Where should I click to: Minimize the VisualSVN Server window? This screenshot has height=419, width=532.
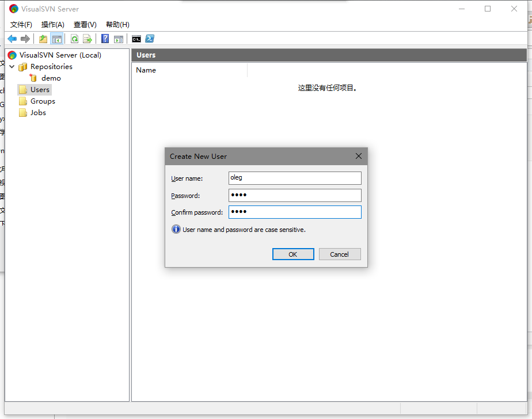pyautogui.click(x=461, y=9)
